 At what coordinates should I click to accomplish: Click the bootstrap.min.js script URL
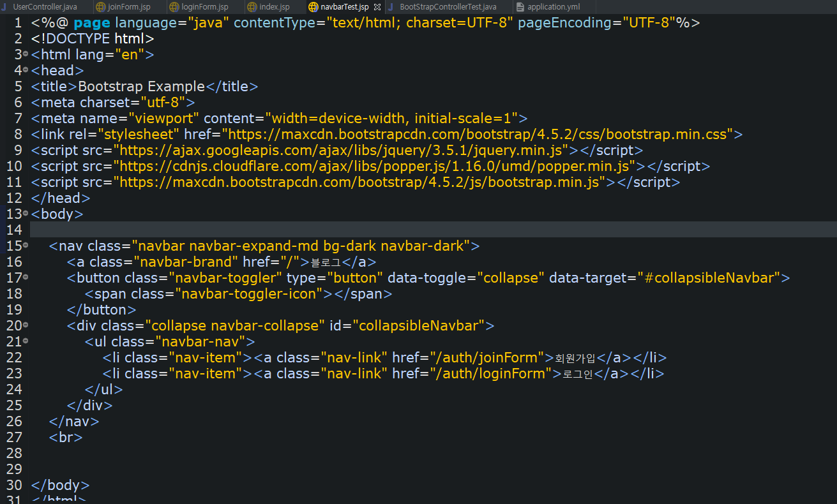click(360, 182)
